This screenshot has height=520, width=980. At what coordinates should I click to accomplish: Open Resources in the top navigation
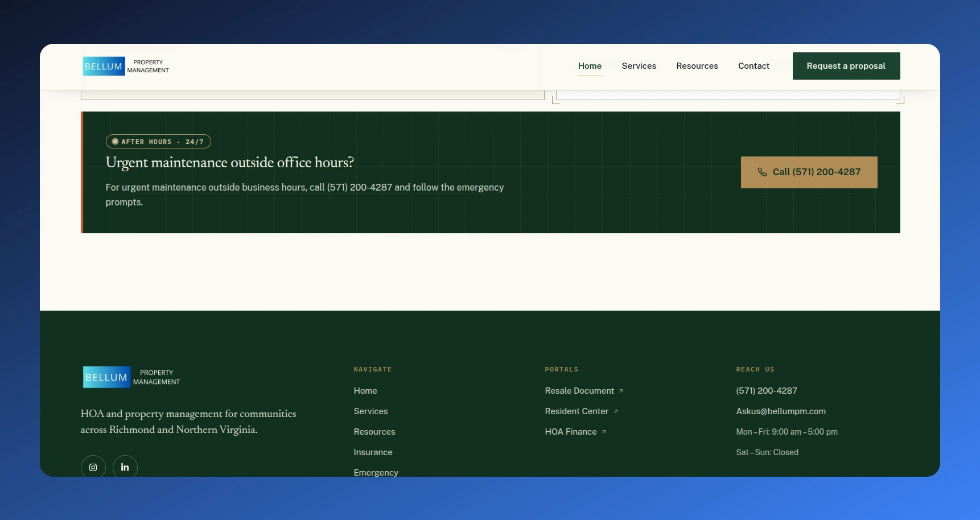click(697, 66)
